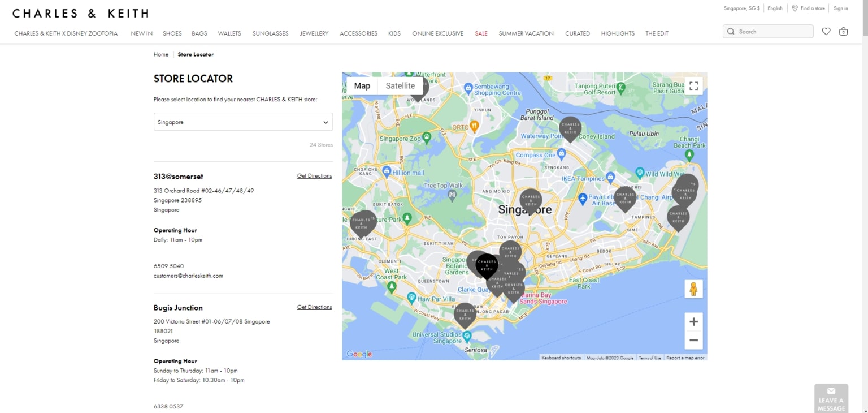The width and height of the screenshot is (868, 413).
Task: Open the English language selector
Action: pyautogui.click(x=775, y=8)
